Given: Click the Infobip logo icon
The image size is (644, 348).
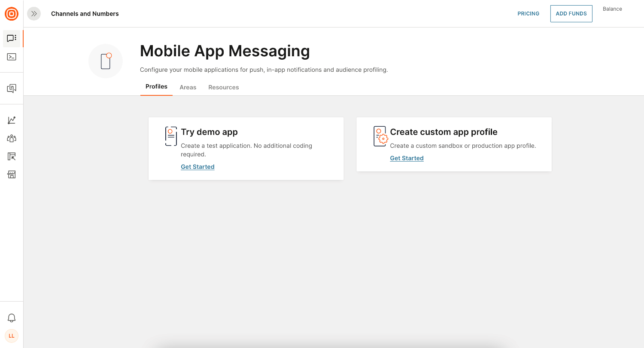Looking at the screenshot, I should (x=12, y=14).
